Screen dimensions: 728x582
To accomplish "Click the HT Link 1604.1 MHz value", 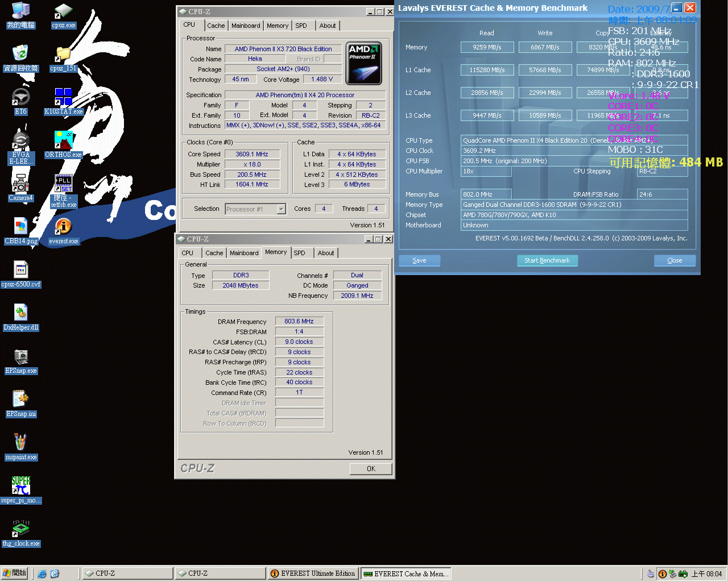I will tap(252, 184).
